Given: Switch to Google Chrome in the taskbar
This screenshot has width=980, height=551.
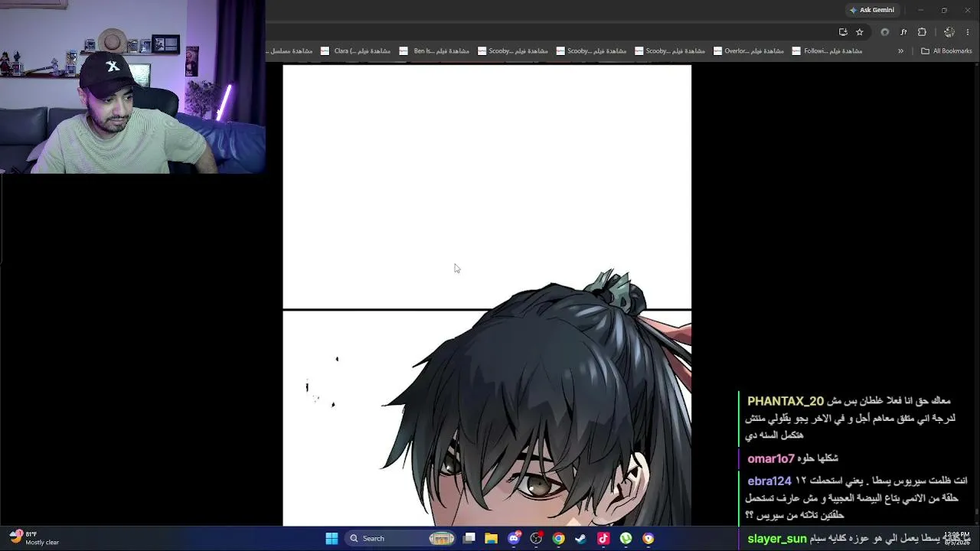Looking at the screenshot, I should point(559,539).
